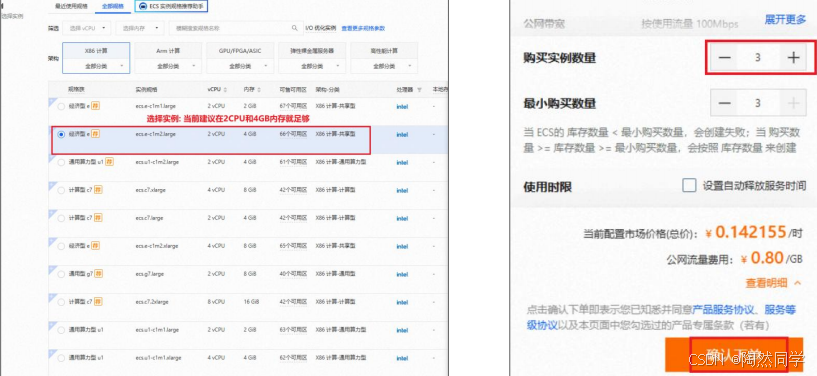Collapse price details via the 查看明细 chevron
This screenshot has height=376, width=817.
point(797,283)
